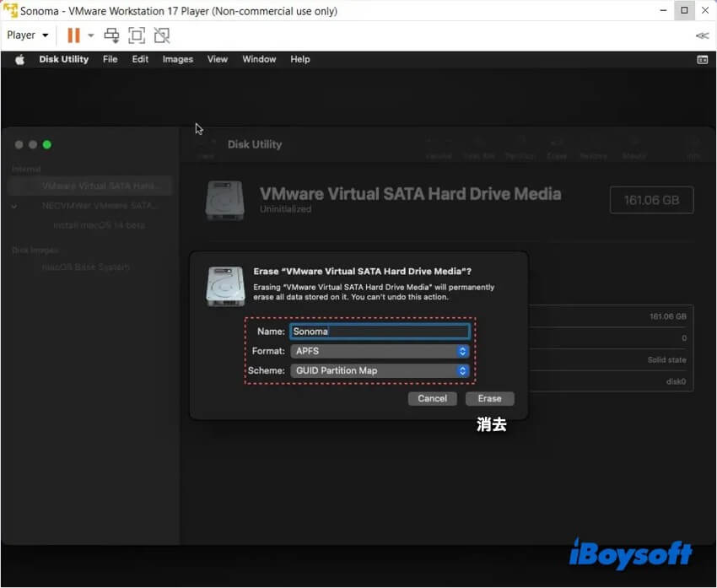717x588 pixels.
Task: Toggle Unity mode in VMware toolbar
Action: (x=162, y=35)
